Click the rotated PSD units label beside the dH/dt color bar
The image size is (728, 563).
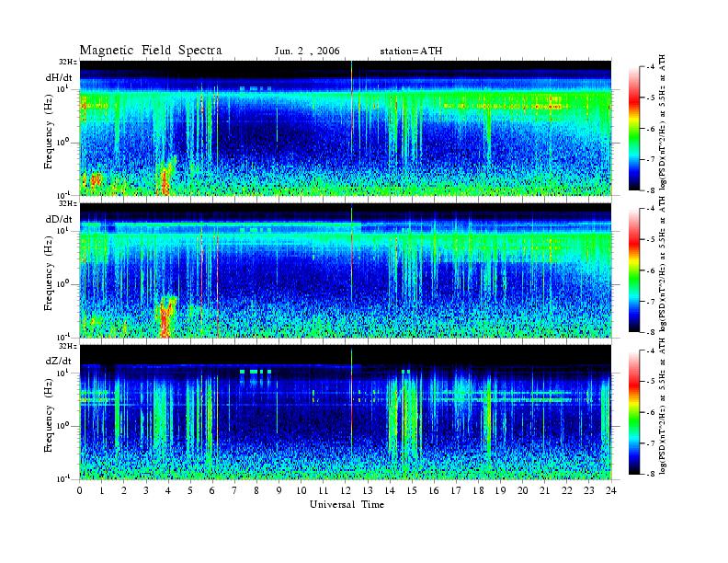[x=663, y=121]
